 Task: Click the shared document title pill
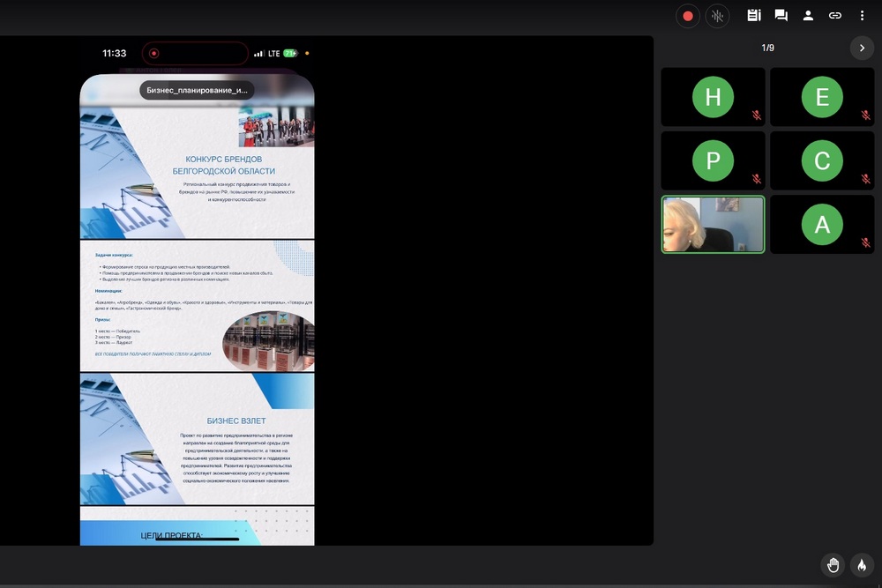tap(197, 90)
